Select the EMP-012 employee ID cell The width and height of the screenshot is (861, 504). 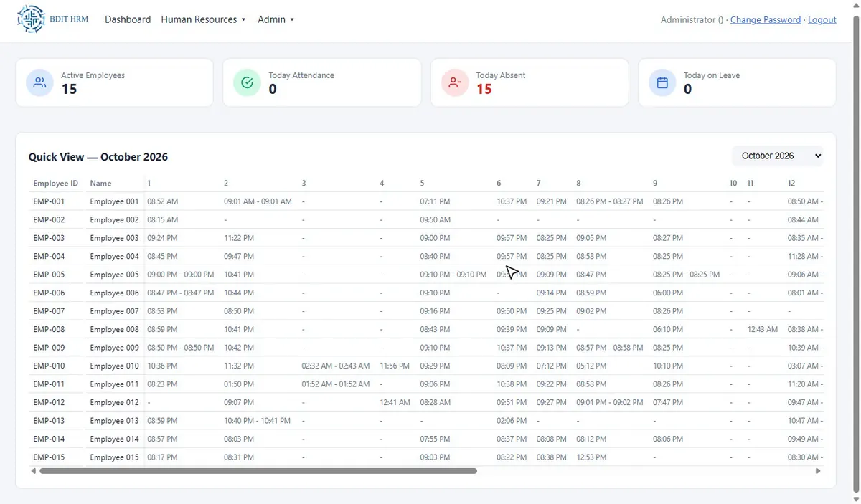(x=49, y=403)
